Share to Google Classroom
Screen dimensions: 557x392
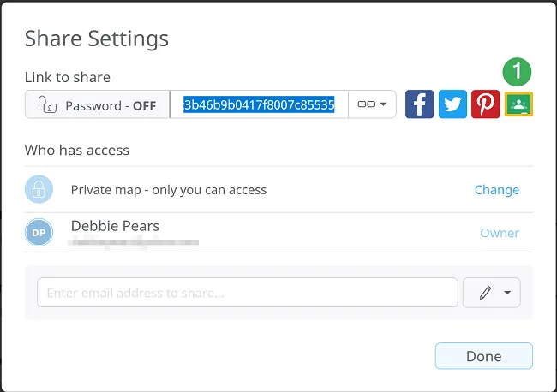point(518,104)
